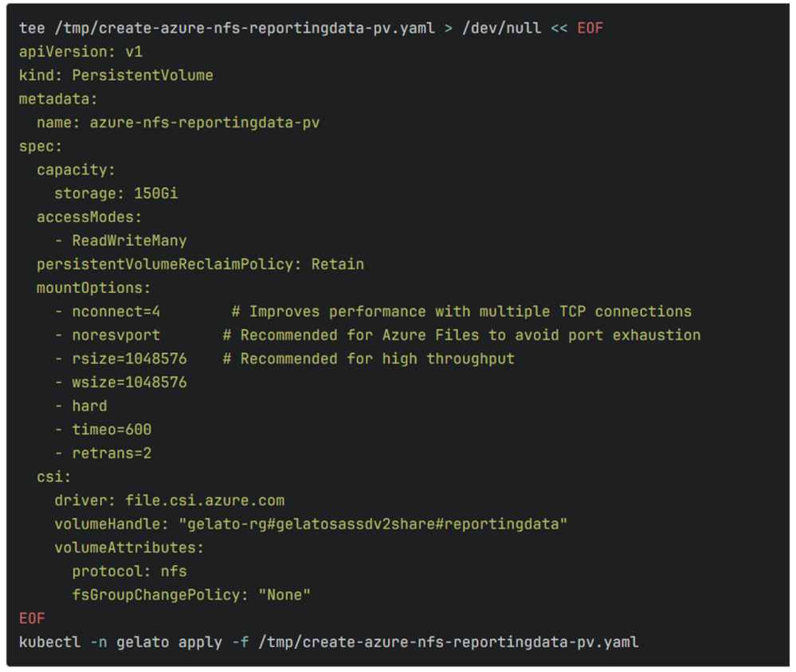This screenshot has width=796, height=672.
Task: Click the '- hard' mount option
Action: click(x=80, y=406)
